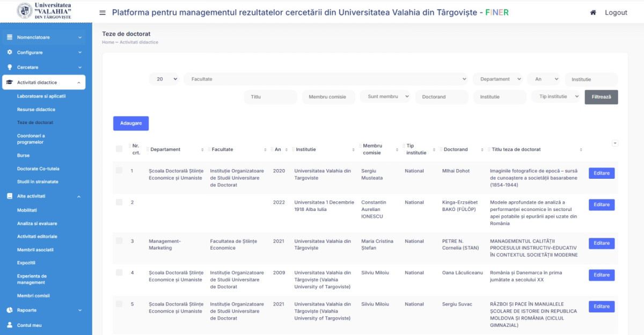Click the Configurare gear icon

pyautogui.click(x=10, y=53)
